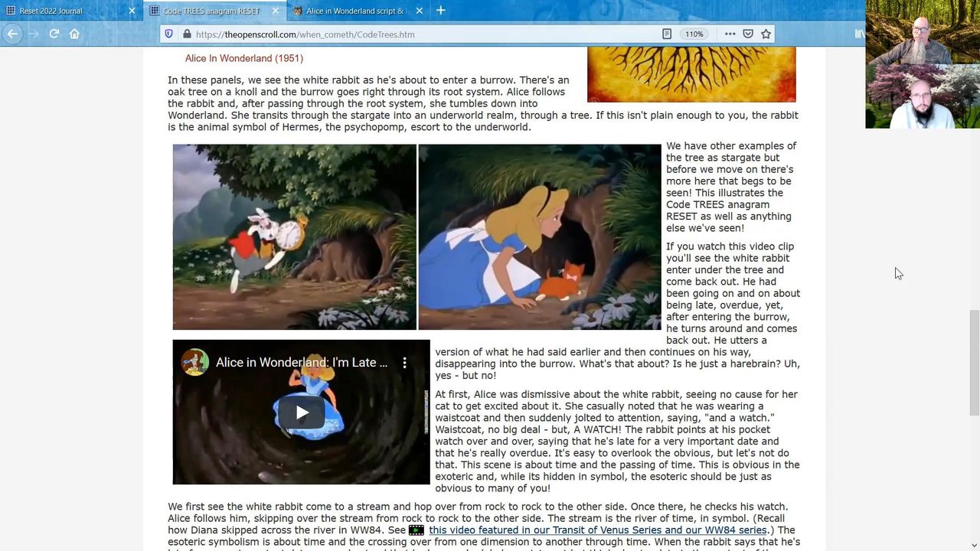Screen dimensions: 980x551
Task: Toggle reader view for this page
Action: tap(667, 34)
